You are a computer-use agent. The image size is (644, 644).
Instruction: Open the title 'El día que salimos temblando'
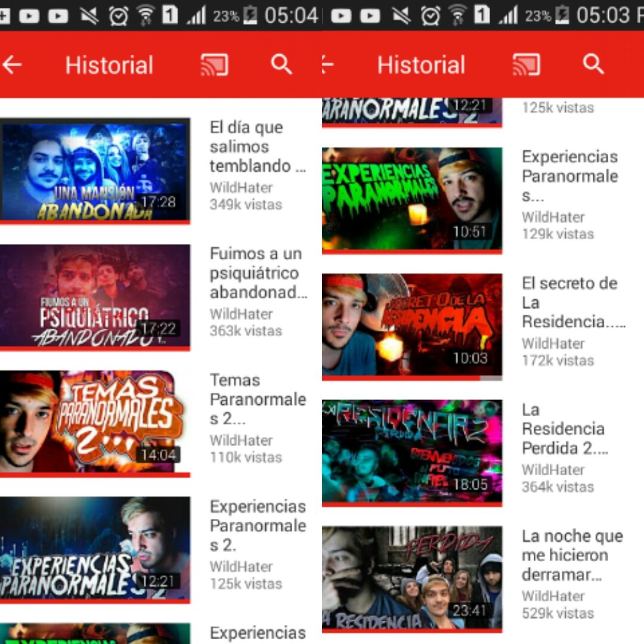coord(258,147)
